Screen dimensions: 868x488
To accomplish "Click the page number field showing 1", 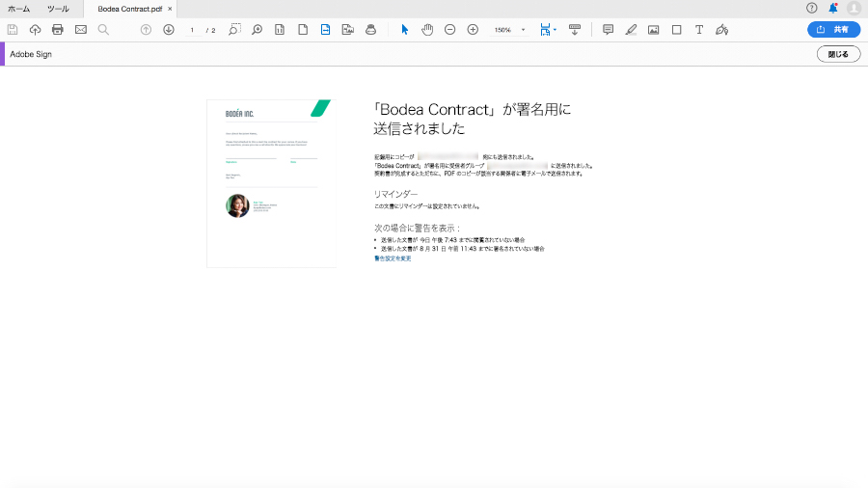I will [x=192, y=30].
